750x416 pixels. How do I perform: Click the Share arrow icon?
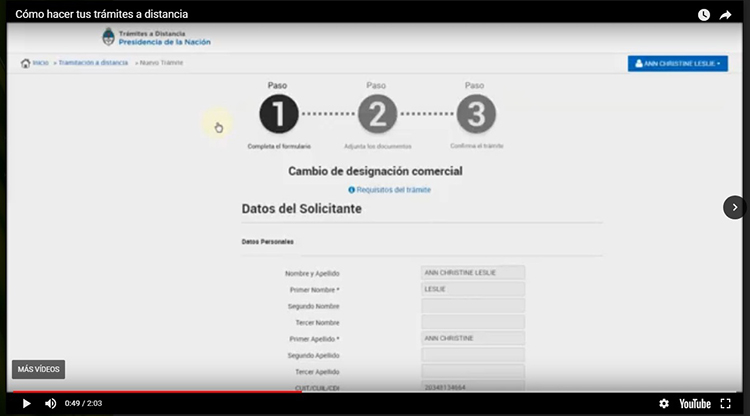click(x=727, y=15)
